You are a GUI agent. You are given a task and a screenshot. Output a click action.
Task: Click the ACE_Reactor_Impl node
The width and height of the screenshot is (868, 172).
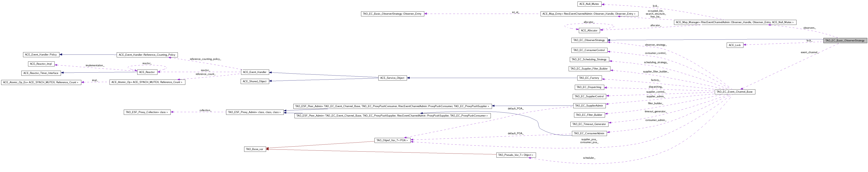[41, 64]
